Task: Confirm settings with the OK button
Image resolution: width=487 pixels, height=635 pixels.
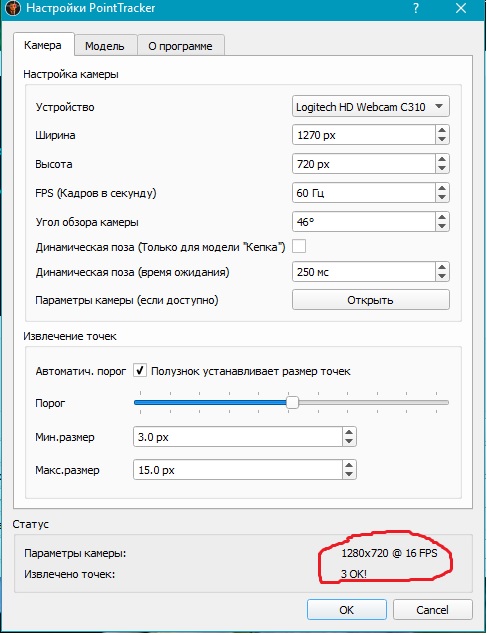Action: click(x=347, y=609)
